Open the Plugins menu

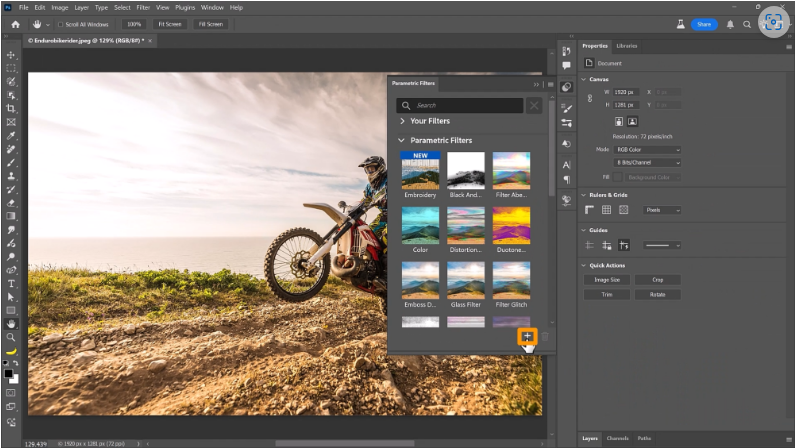[185, 8]
